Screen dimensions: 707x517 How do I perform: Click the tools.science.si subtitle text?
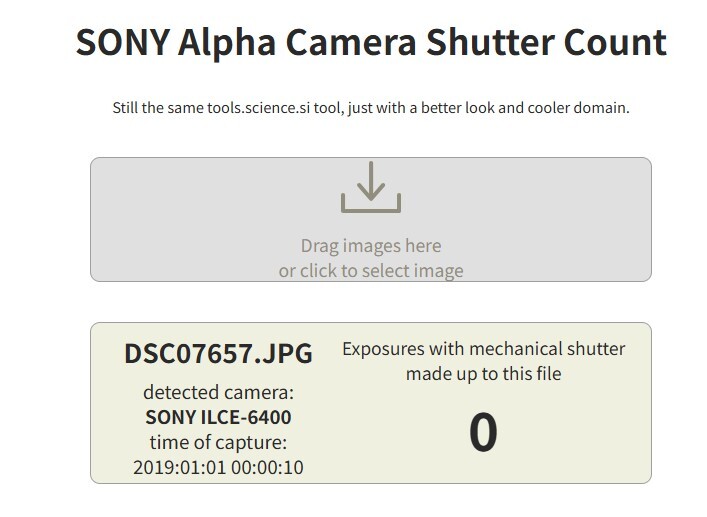pyautogui.click(x=371, y=108)
